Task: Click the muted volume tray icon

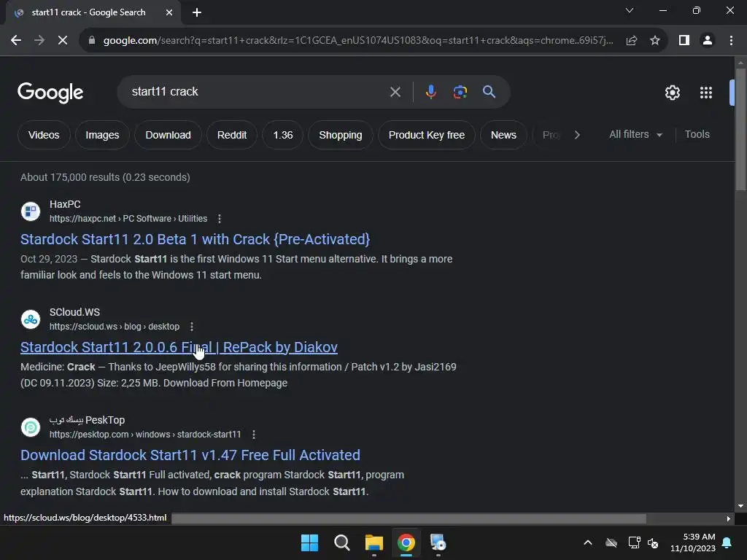Action: tap(653, 542)
